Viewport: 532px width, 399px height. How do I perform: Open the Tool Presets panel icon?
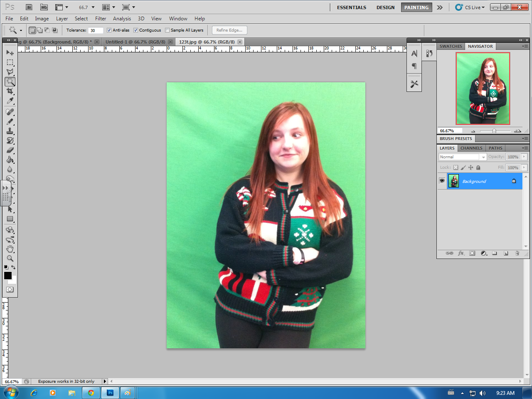tap(414, 84)
